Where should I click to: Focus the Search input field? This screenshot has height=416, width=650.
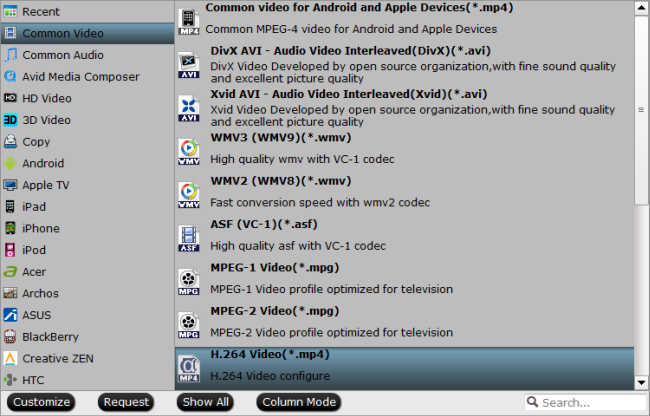[586, 402]
